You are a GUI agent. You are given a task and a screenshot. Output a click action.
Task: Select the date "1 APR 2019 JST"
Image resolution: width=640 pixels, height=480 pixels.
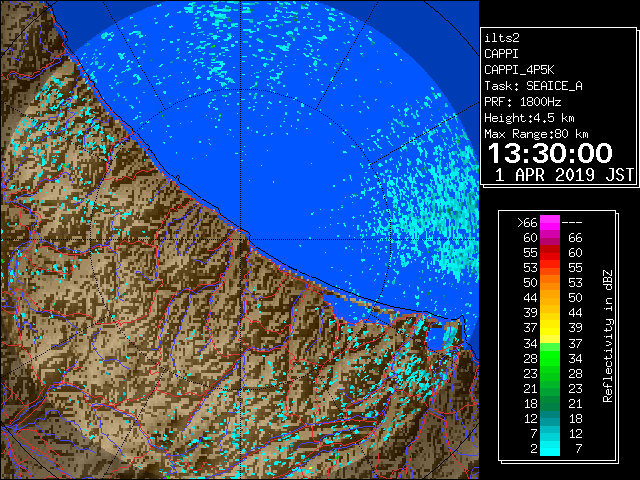[564, 175]
